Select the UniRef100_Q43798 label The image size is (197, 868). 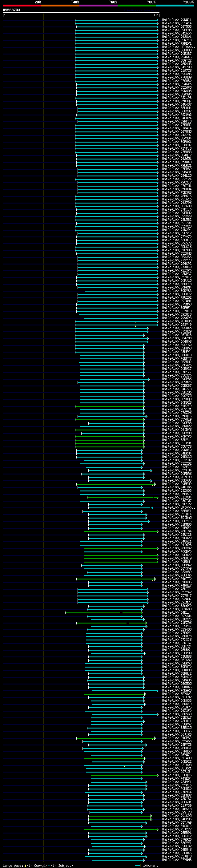176,67
